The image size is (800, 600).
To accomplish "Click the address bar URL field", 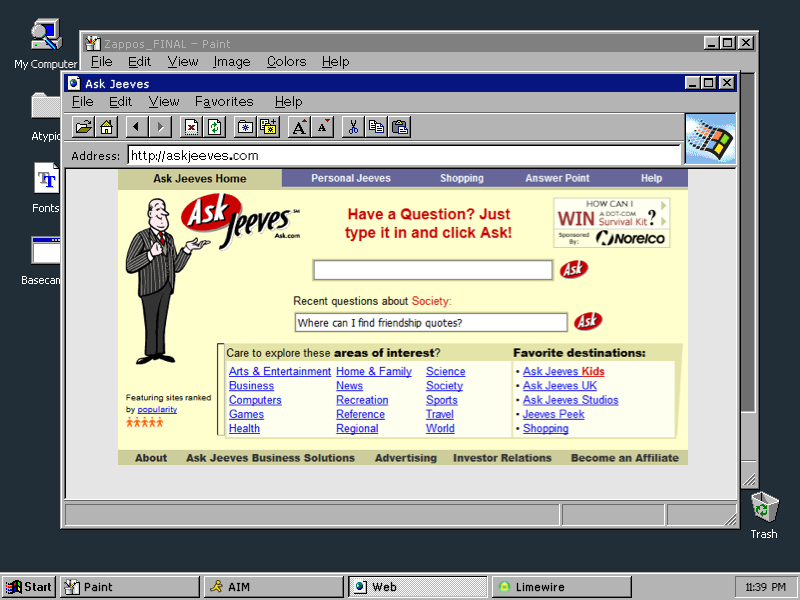I will click(x=404, y=156).
